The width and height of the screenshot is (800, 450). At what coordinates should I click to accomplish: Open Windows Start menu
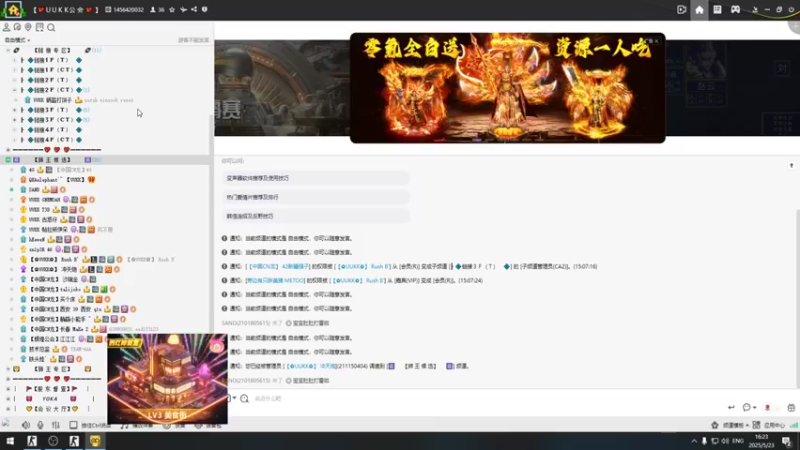pyautogui.click(x=10, y=441)
